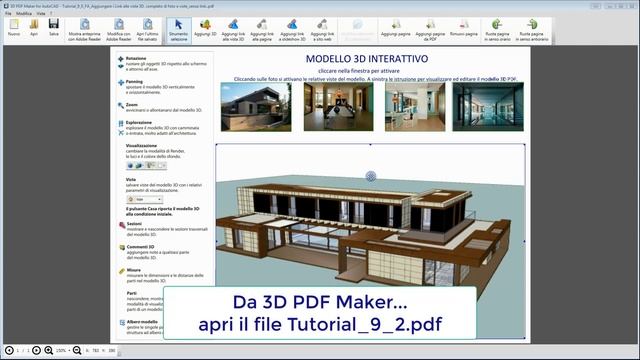Click the indoor pool photo thumbnail

488,107
